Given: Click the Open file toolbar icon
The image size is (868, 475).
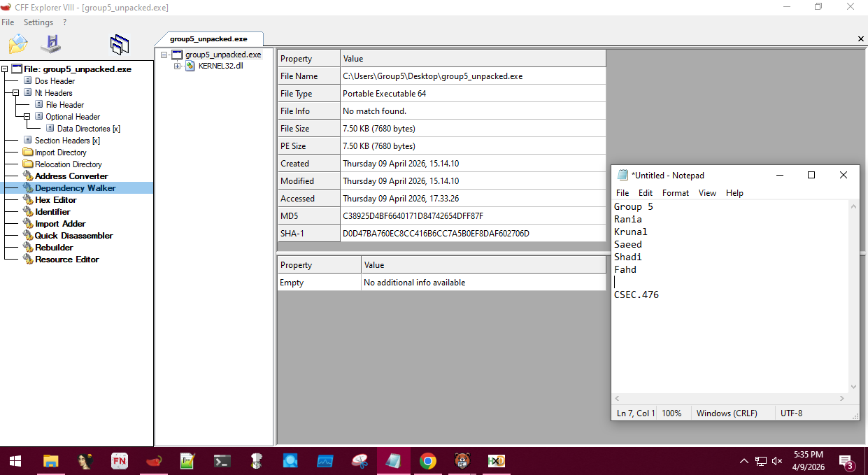Looking at the screenshot, I should click(17, 44).
